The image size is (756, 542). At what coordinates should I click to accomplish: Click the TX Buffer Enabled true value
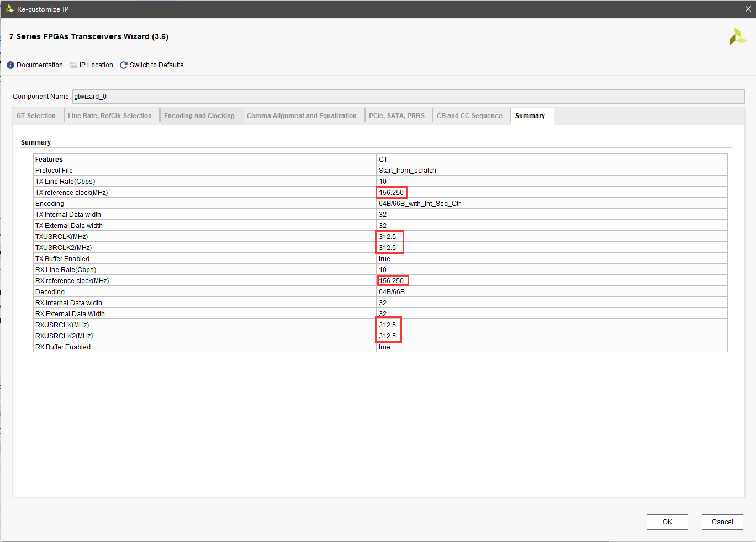click(384, 259)
